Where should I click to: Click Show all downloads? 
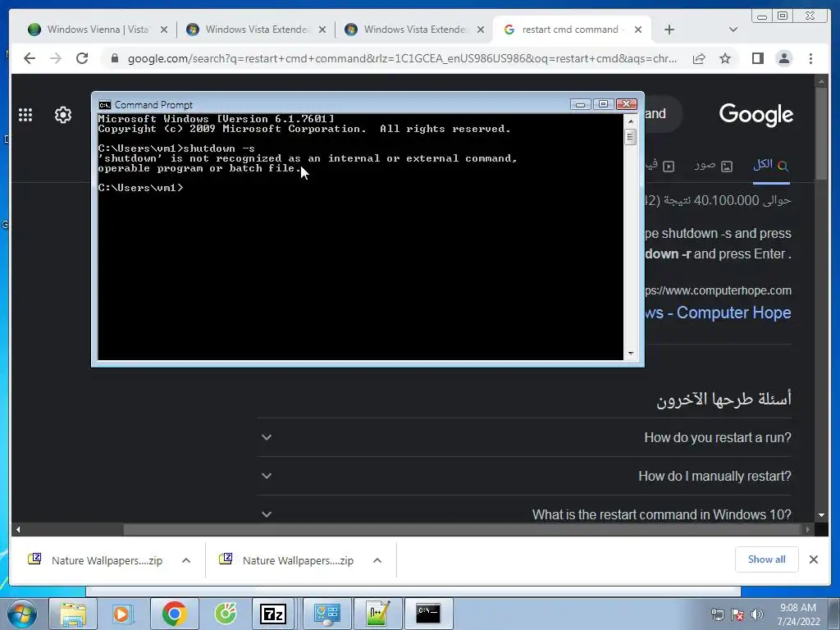767,559
